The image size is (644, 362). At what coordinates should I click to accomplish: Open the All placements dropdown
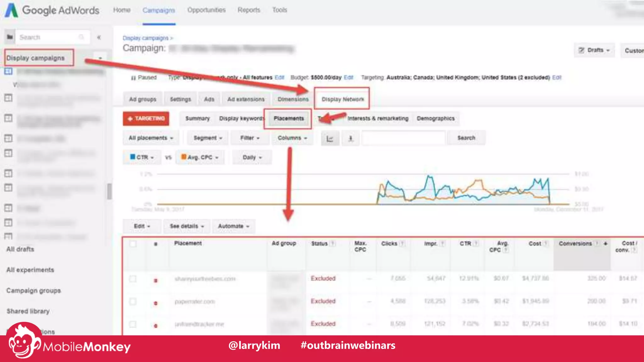coord(151,138)
